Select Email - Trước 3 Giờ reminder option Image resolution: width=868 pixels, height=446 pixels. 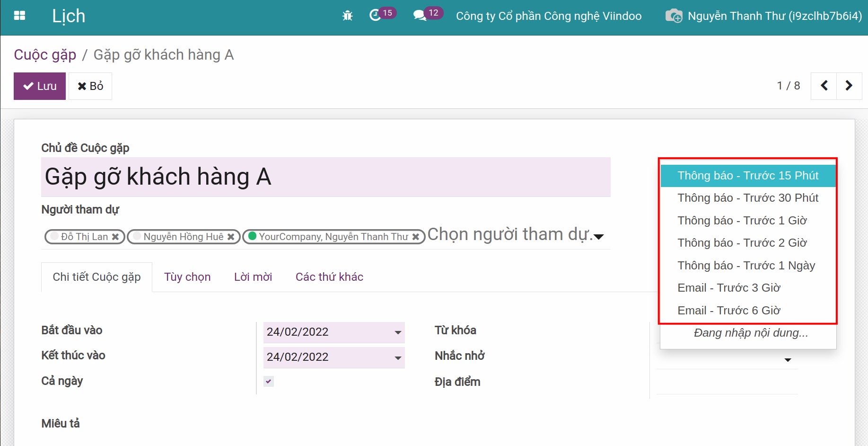coord(728,287)
